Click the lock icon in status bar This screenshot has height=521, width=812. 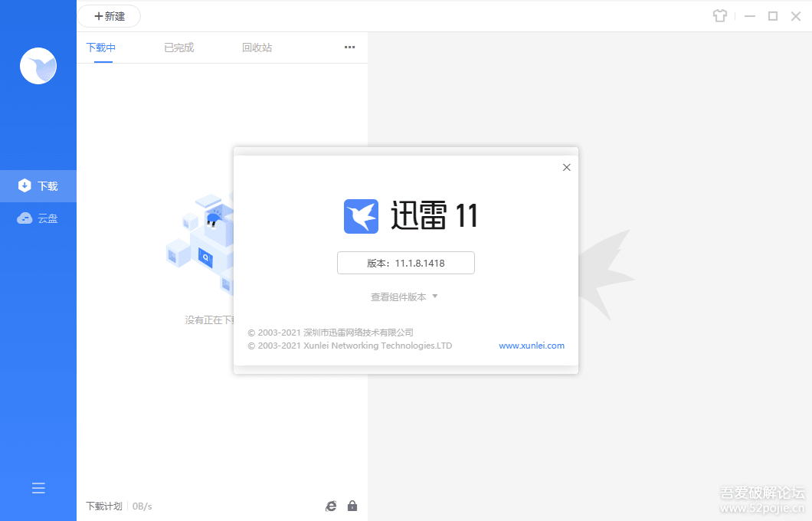coord(352,506)
